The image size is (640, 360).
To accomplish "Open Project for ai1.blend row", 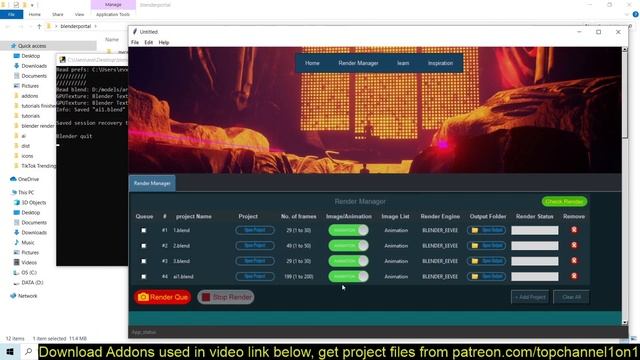I will (255, 276).
